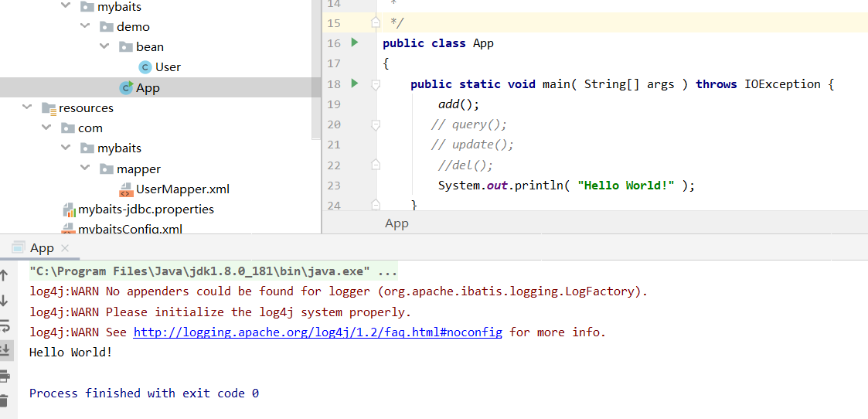Click the User class icon in project tree
The height and width of the screenshot is (419, 868).
145,67
